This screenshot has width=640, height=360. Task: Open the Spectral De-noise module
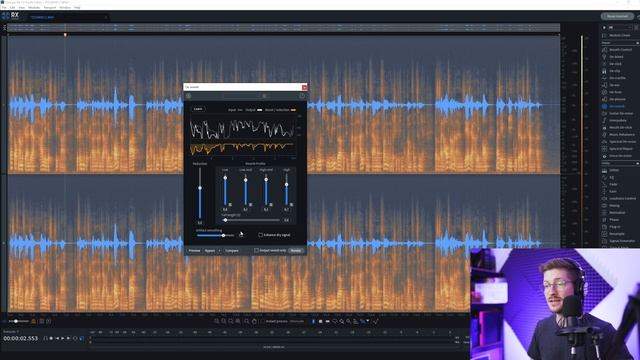622,142
